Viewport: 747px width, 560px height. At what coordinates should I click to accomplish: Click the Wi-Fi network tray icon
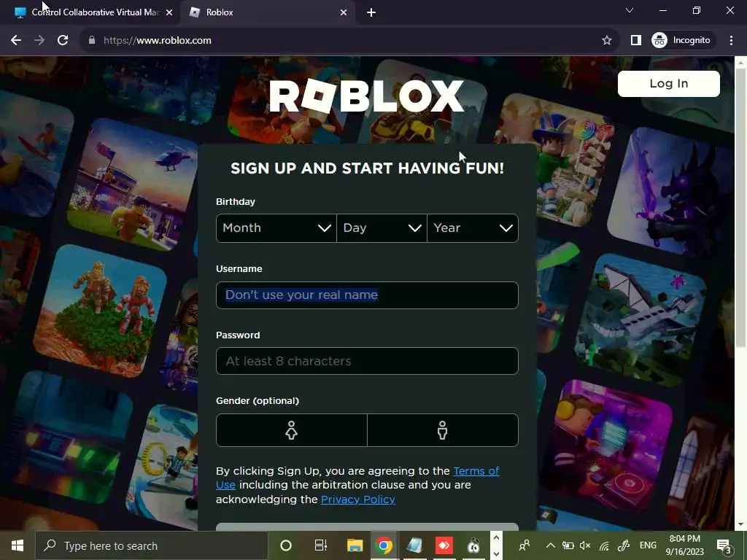(604, 545)
